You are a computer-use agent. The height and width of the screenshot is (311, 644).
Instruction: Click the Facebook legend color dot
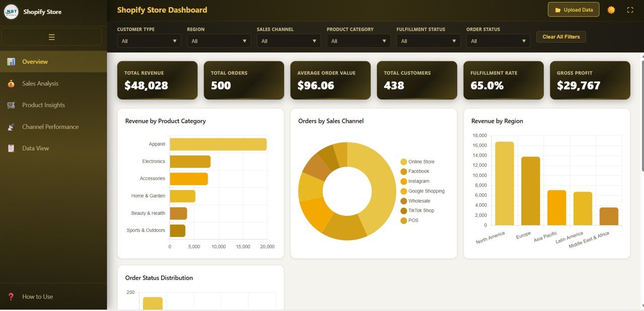click(x=404, y=171)
